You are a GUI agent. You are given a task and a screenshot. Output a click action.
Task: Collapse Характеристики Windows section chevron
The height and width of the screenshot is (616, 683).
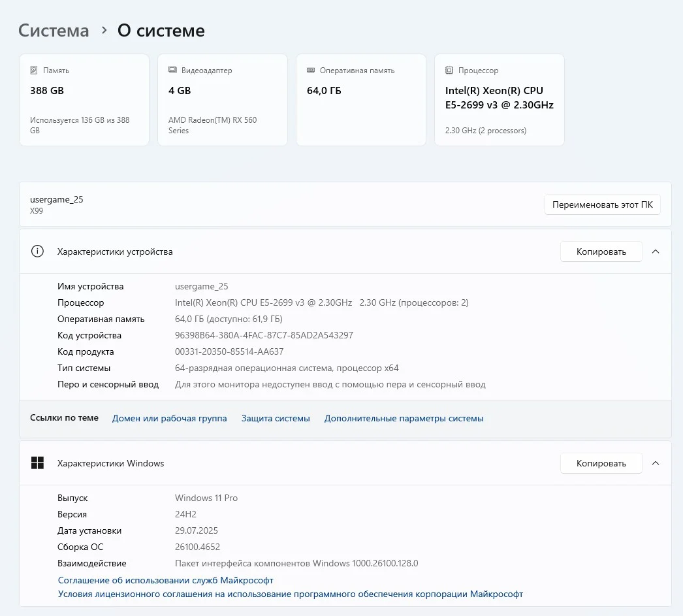[656, 464]
